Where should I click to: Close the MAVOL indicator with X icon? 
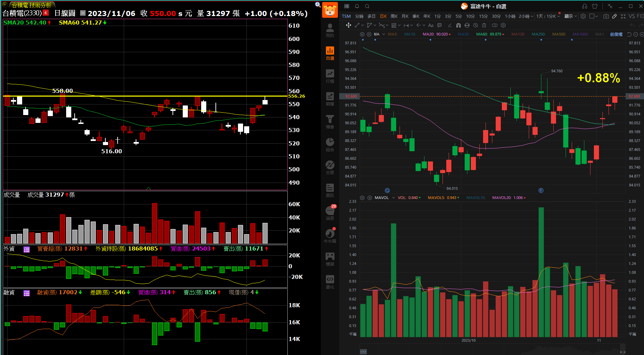pos(370,198)
